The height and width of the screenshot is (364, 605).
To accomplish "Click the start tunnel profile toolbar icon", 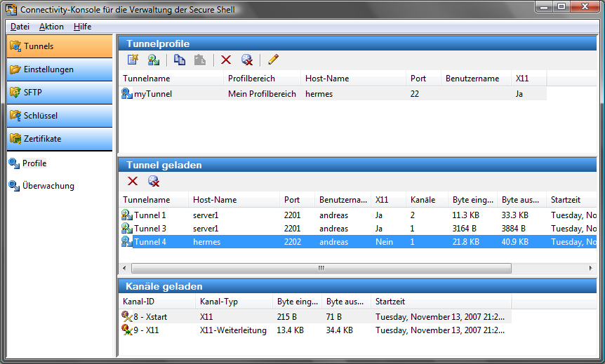I will 154,60.
